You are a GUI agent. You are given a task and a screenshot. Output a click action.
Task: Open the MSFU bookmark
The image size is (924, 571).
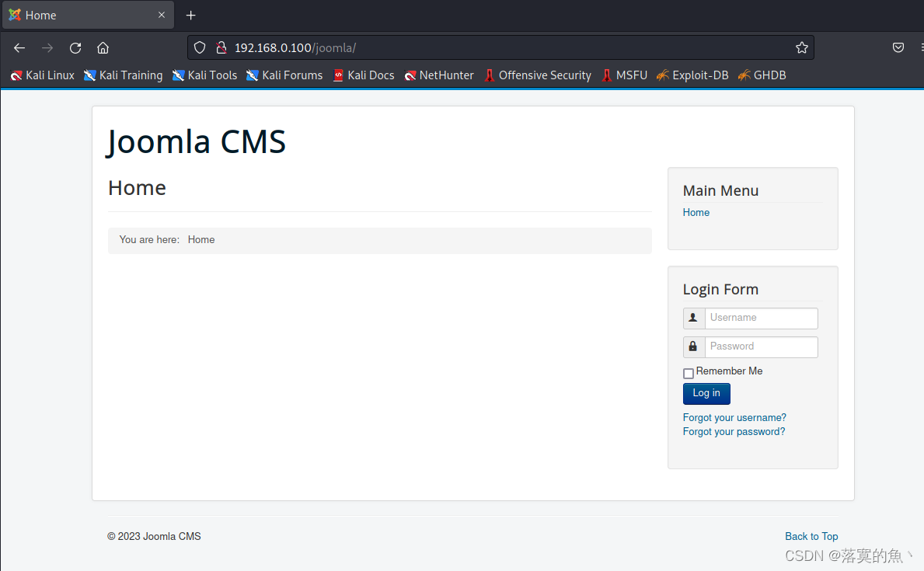pyautogui.click(x=624, y=75)
